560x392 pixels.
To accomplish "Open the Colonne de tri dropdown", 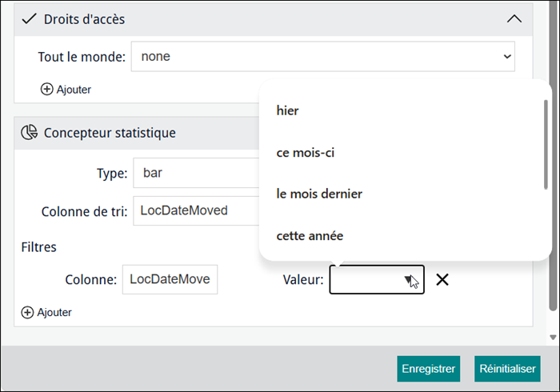I will (x=197, y=210).
